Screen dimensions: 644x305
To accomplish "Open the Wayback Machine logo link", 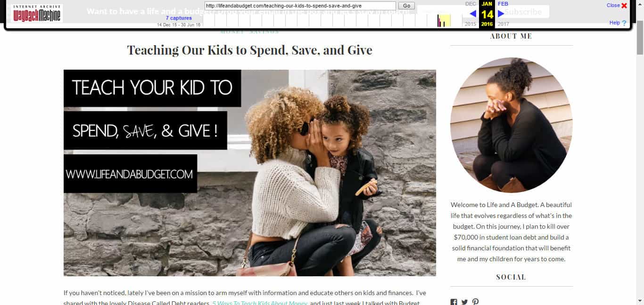I will pos(37,14).
